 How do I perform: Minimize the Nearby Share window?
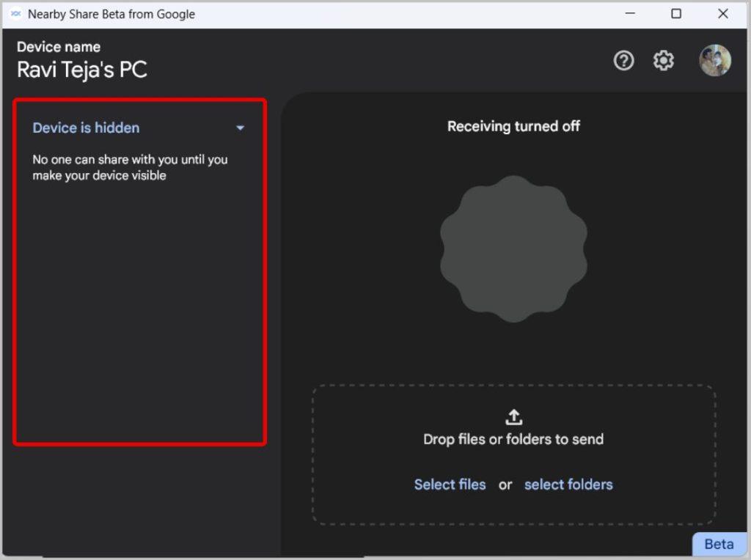(x=630, y=13)
